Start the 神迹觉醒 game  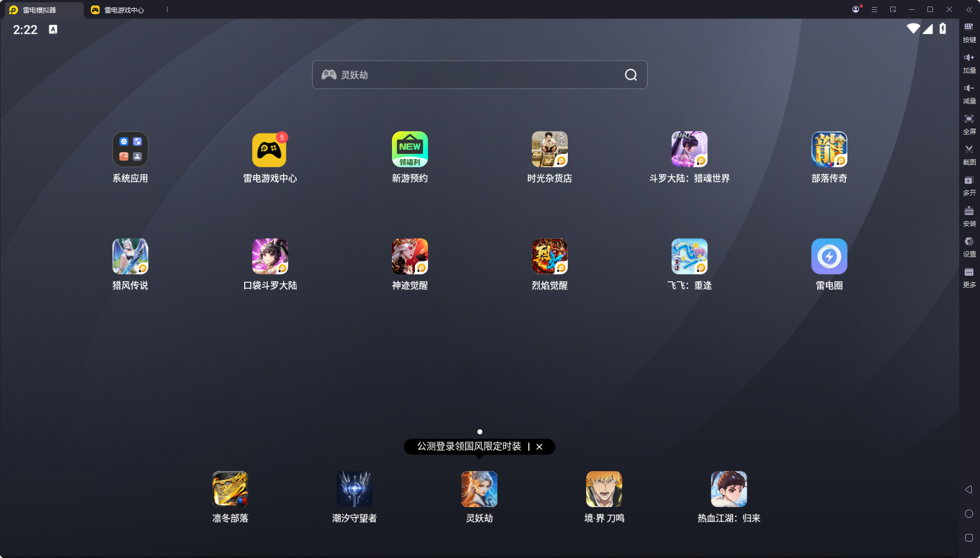[410, 256]
